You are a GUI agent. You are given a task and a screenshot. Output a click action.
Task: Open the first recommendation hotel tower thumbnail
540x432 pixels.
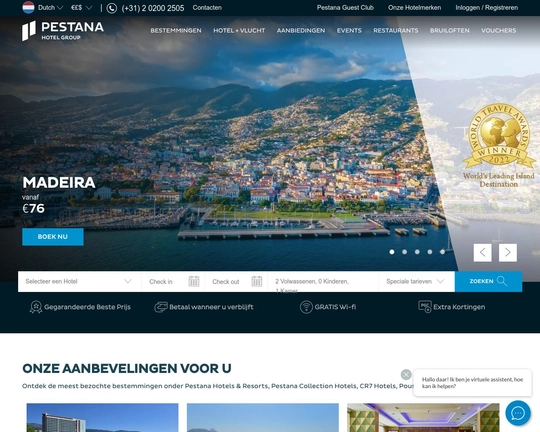point(102,418)
